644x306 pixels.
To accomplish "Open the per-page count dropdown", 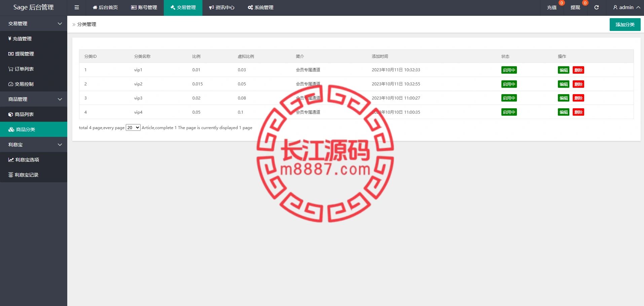I will [x=133, y=128].
